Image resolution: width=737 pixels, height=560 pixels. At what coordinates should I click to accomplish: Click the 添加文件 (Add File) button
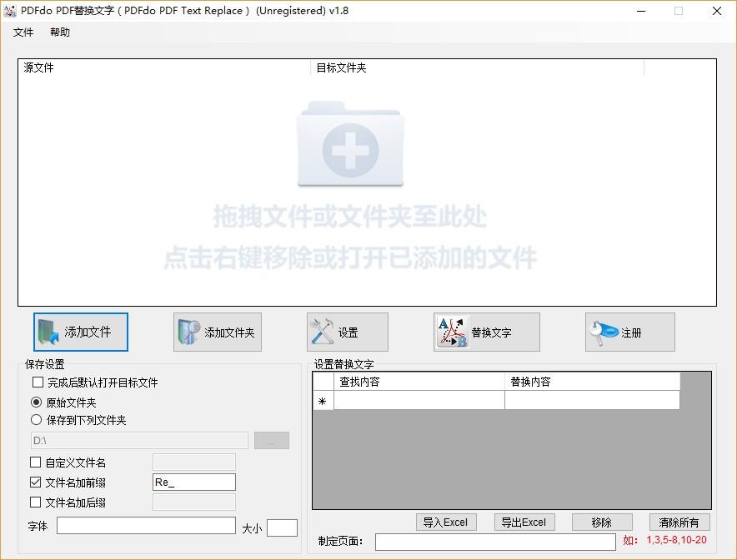81,332
